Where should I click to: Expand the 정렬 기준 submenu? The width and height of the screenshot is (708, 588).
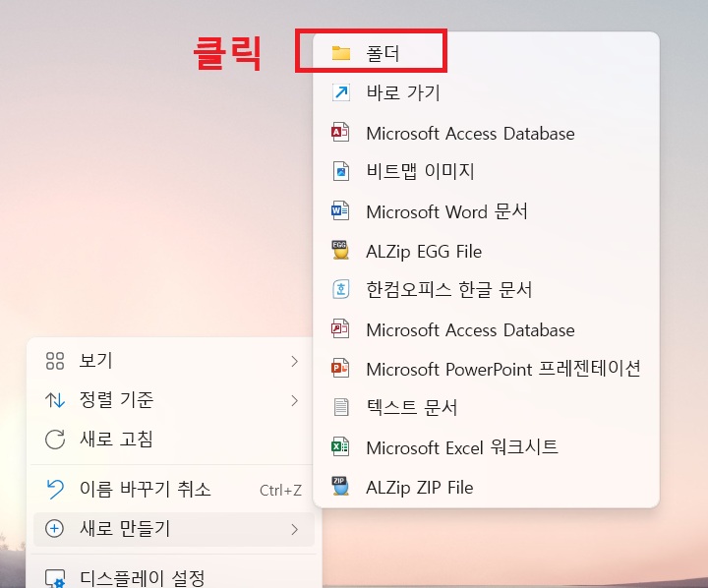click(x=174, y=400)
